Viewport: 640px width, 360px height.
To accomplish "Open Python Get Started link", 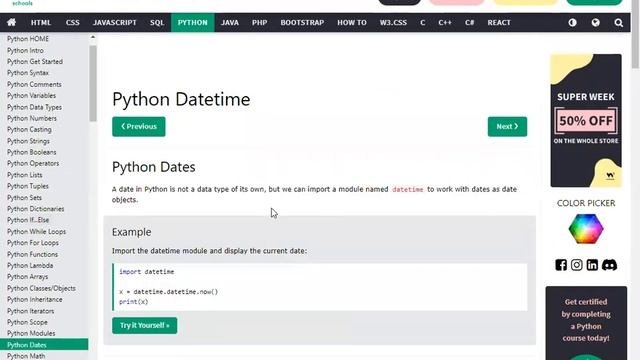I will tap(35, 62).
